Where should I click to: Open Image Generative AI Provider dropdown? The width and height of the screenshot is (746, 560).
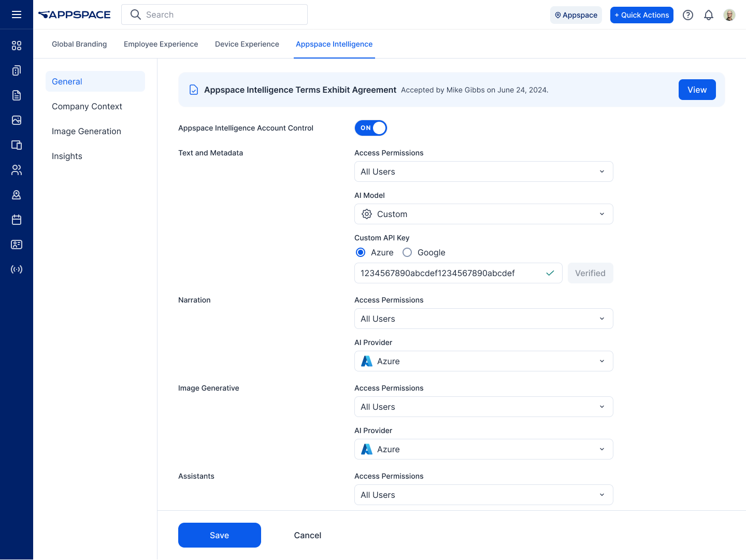pos(484,449)
